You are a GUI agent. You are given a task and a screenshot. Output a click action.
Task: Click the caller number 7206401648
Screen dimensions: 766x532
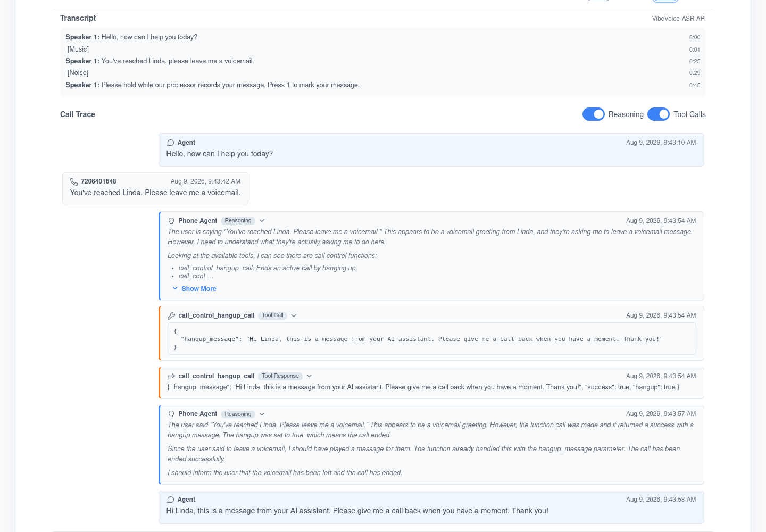[98, 181]
